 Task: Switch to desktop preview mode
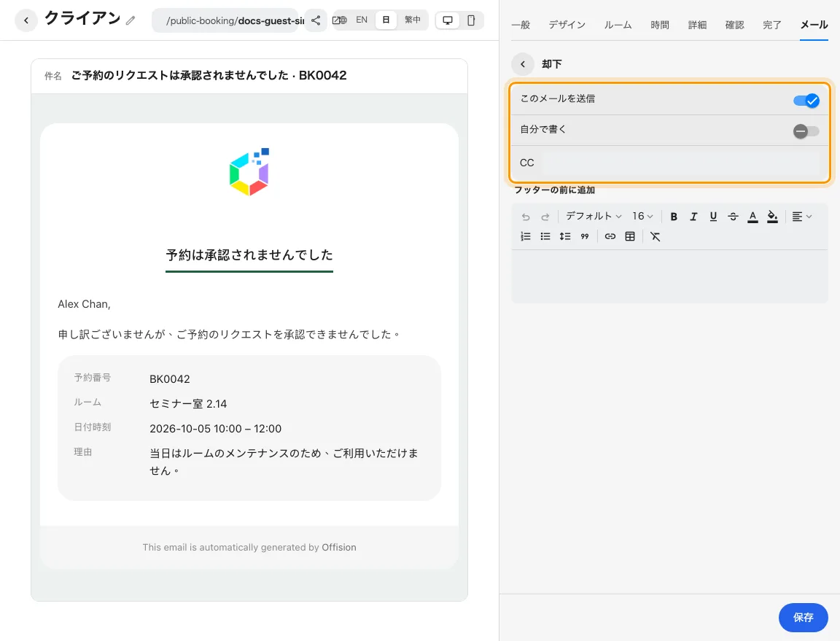447,20
